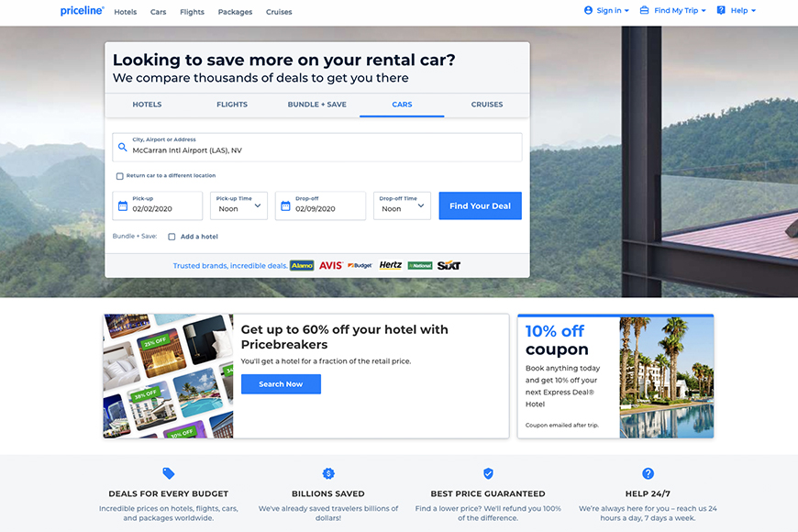Open the Pricebreakers hotel collage image
The height and width of the screenshot is (532, 798).
pyautogui.click(x=168, y=376)
